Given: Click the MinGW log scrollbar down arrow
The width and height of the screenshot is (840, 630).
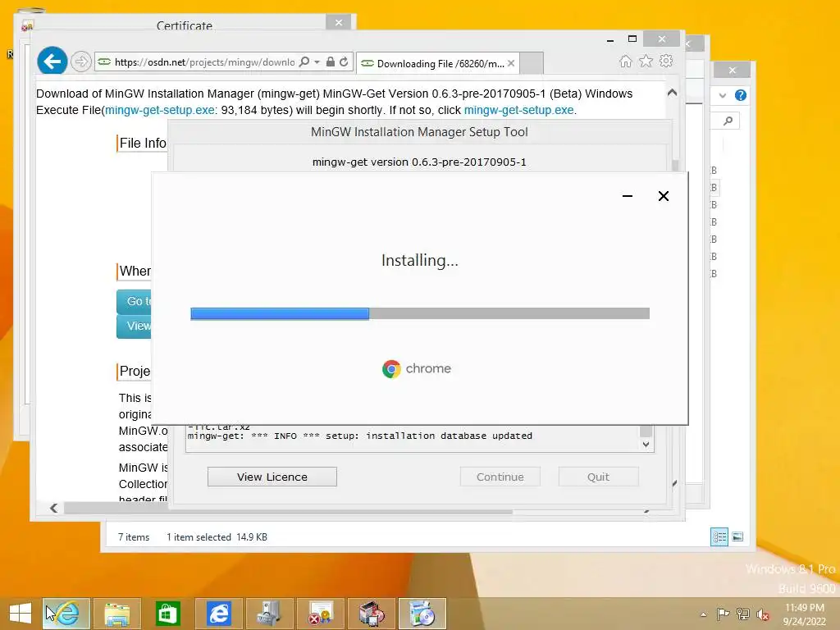Looking at the screenshot, I should 646,444.
